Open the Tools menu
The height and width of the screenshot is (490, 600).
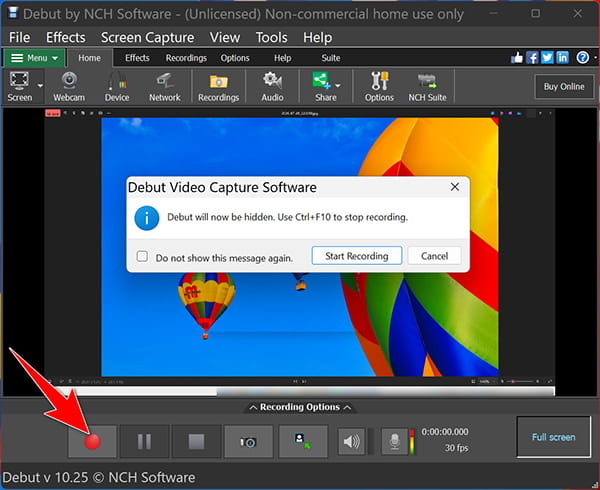(272, 37)
